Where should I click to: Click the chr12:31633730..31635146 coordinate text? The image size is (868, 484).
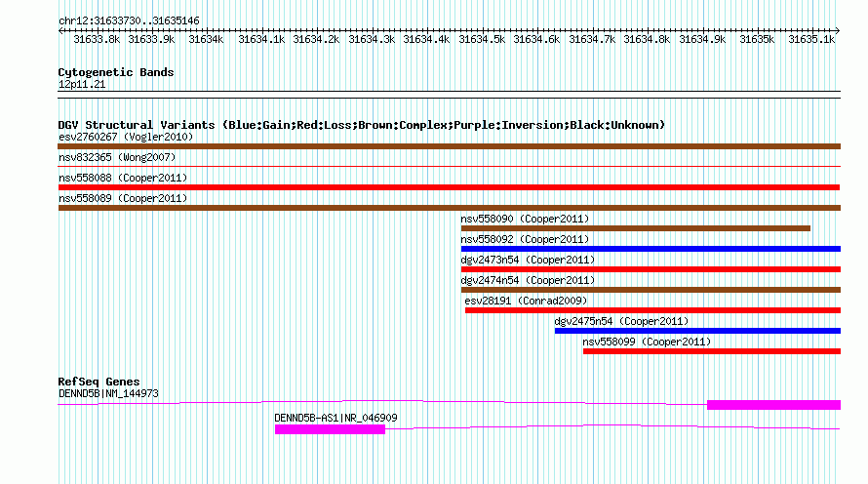point(129,21)
